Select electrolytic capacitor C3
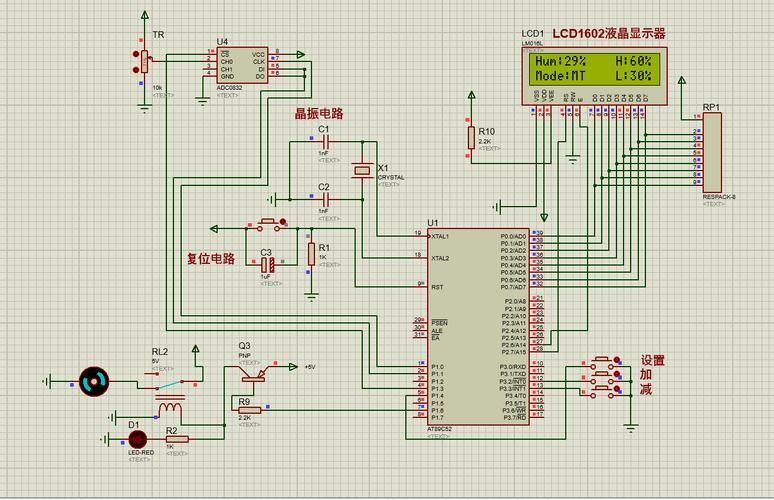Image resolution: width=774 pixels, height=500 pixels. [x=267, y=265]
